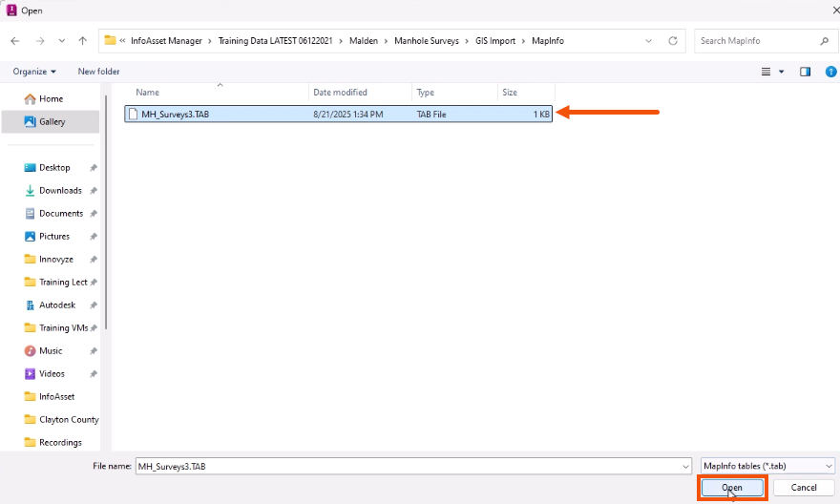Image resolution: width=840 pixels, height=504 pixels.
Task: Go to Videos quick access folder
Action: (52, 374)
